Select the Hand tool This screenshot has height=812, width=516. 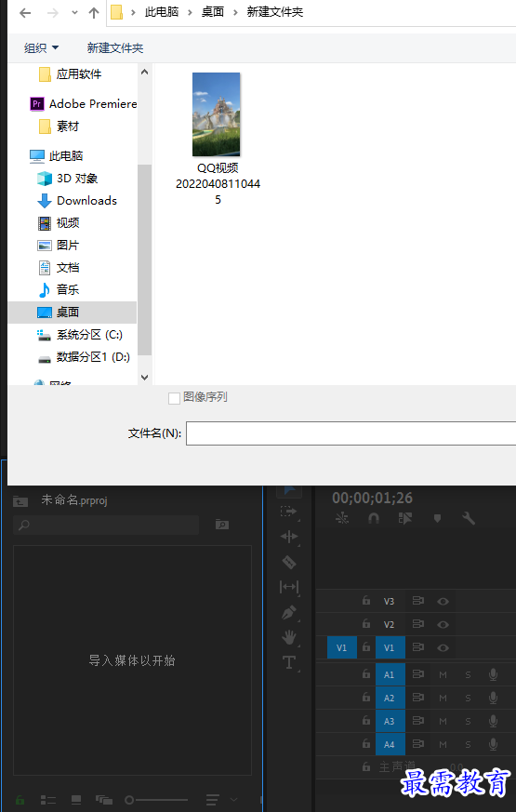pyautogui.click(x=289, y=637)
